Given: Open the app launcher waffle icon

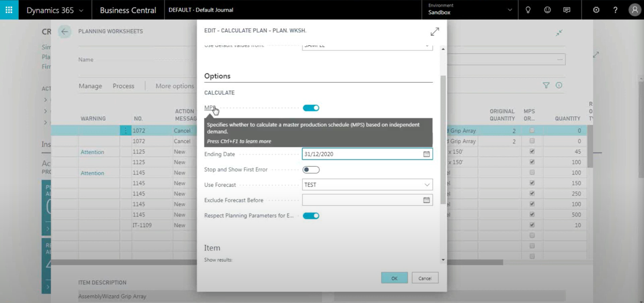Looking at the screenshot, I should (9, 10).
